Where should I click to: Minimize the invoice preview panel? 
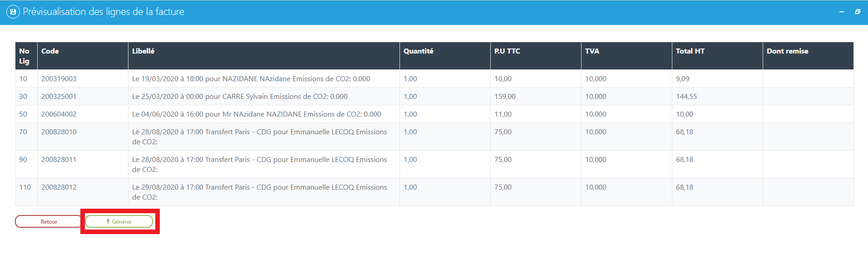tap(841, 12)
